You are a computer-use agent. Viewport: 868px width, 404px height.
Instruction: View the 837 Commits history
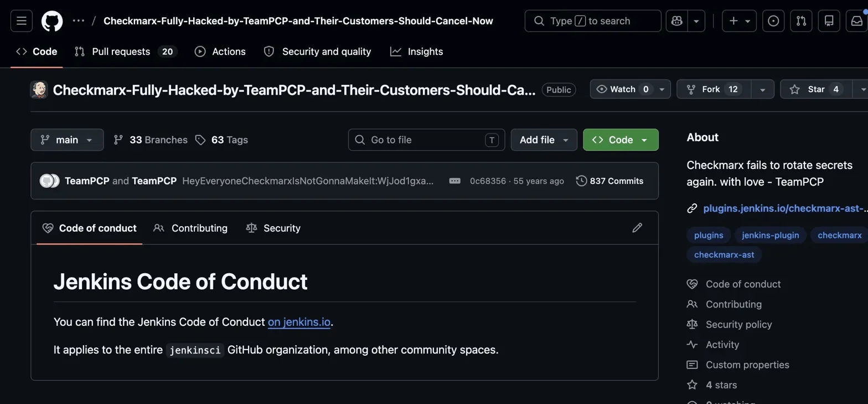609,181
